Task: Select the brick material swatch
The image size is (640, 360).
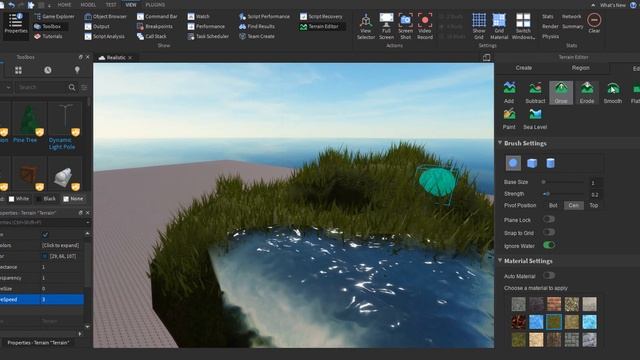Action: pyautogui.click(x=554, y=304)
